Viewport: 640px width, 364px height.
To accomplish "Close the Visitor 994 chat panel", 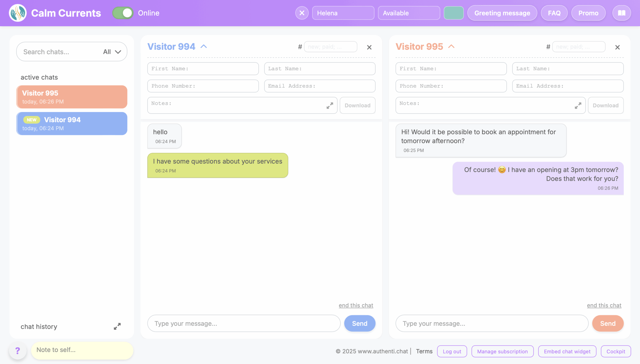I will pyautogui.click(x=369, y=47).
